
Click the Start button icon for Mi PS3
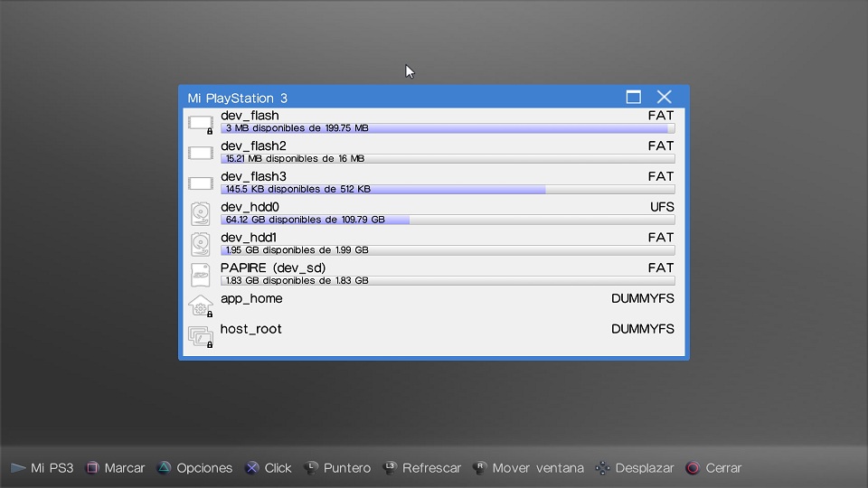[18, 468]
